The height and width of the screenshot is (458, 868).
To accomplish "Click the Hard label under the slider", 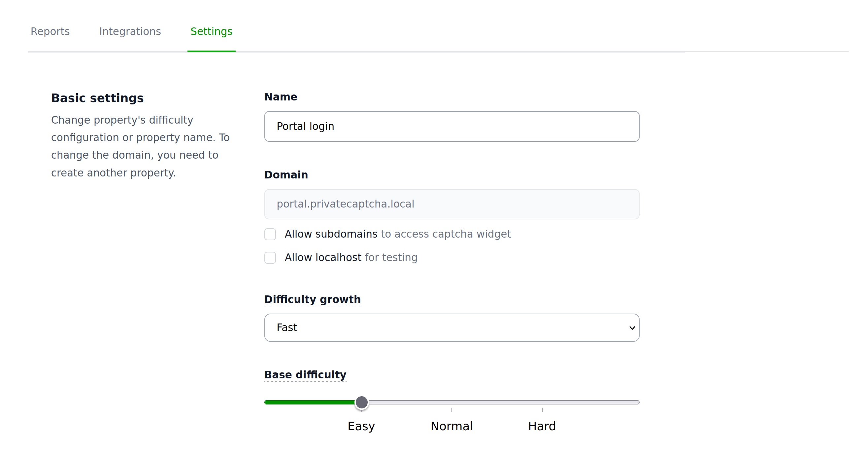I will point(542,426).
